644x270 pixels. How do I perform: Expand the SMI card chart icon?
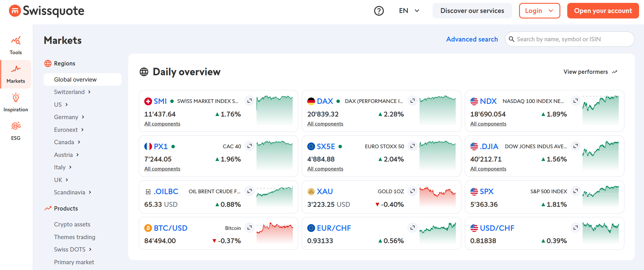point(250,101)
